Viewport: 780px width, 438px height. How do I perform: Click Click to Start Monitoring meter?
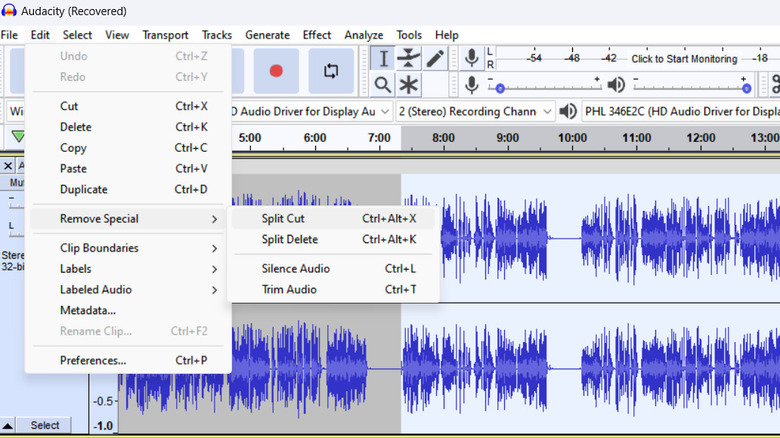(684, 59)
